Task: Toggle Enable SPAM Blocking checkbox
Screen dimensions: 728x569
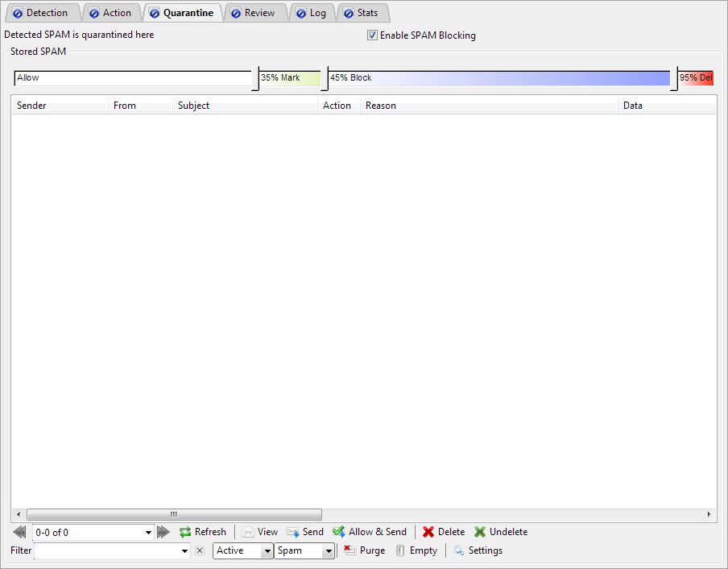Action: pos(372,35)
